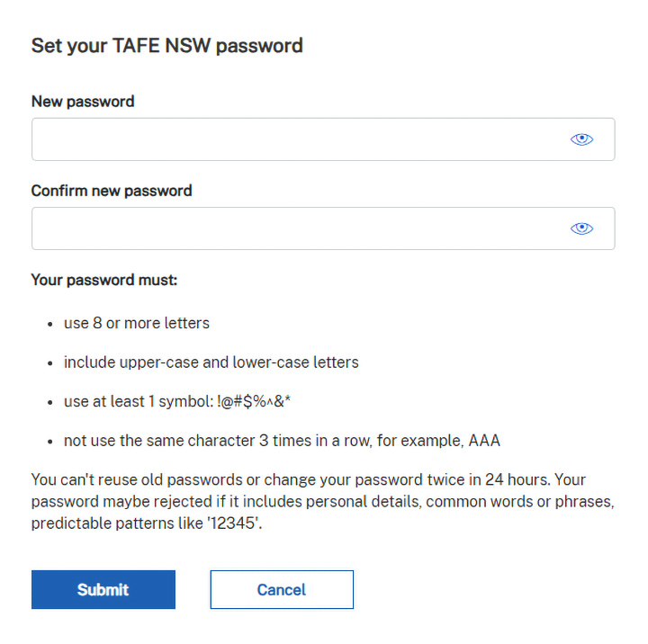Toggle visibility of the Confirm new password entry
648x644 pixels.
click(582, 228)
